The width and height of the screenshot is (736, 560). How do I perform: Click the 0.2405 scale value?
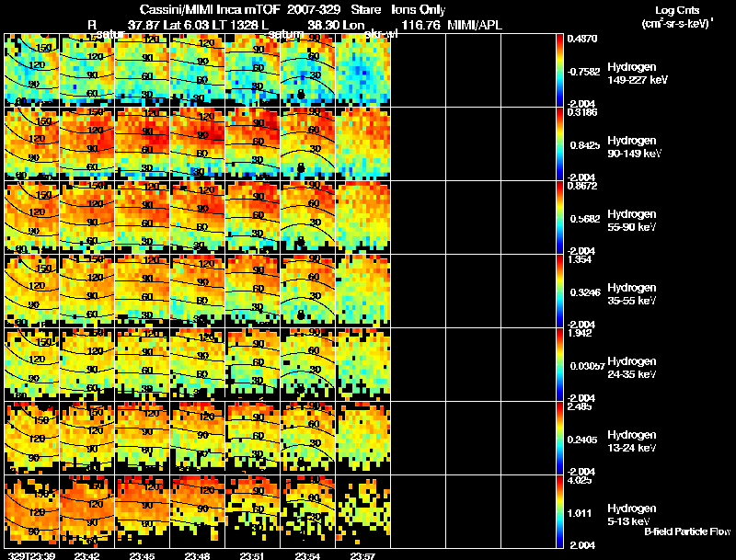point(585,440)
